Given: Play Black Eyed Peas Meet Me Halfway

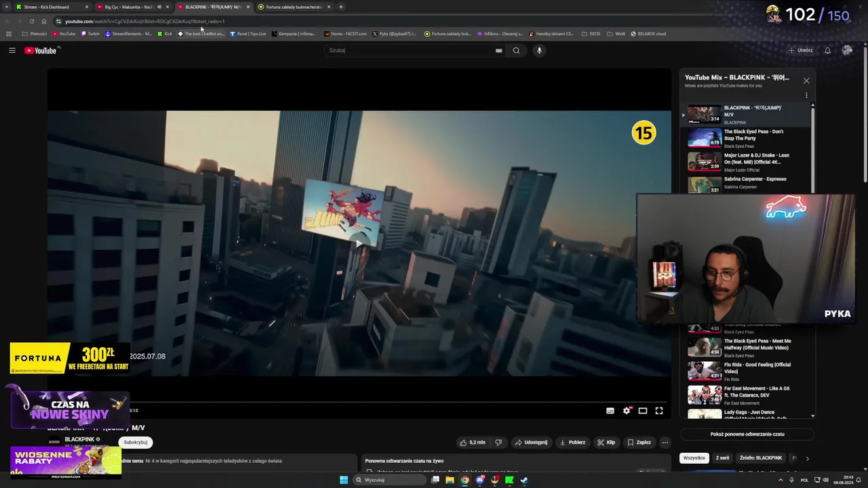Looking at the screenshot, I should tap(746, 347).
